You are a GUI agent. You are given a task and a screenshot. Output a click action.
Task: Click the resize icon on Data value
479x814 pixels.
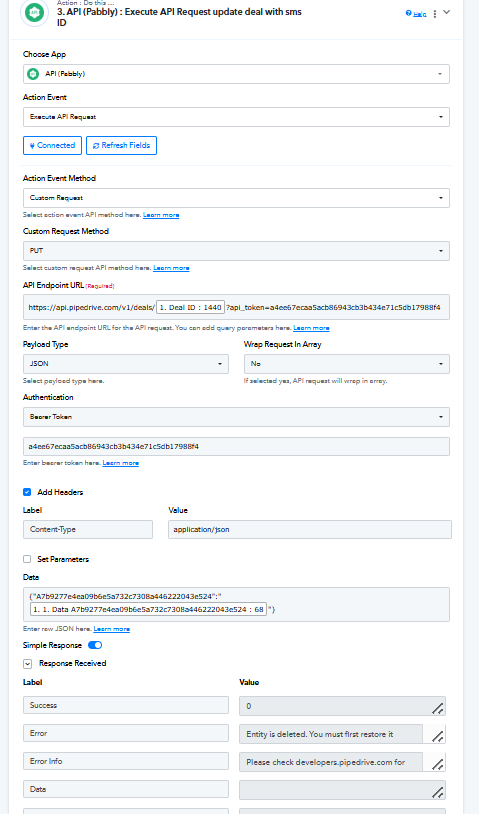pyautogui.click(x=437, y=792)
